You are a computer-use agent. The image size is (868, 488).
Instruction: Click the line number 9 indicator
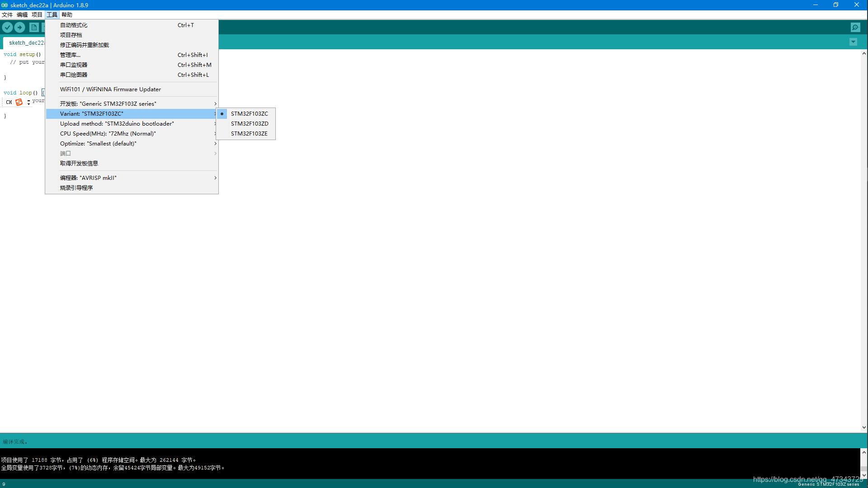coord(4,484)
